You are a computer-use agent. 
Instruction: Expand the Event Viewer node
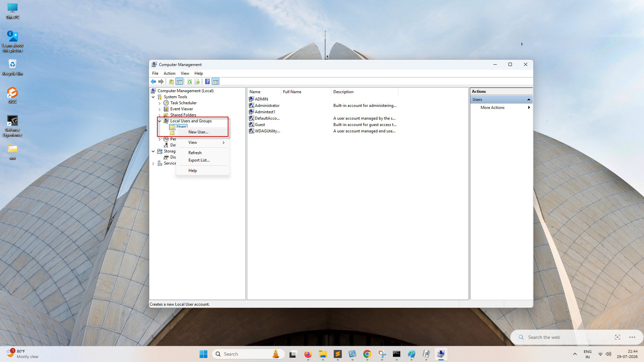click(x=160, y=109)
